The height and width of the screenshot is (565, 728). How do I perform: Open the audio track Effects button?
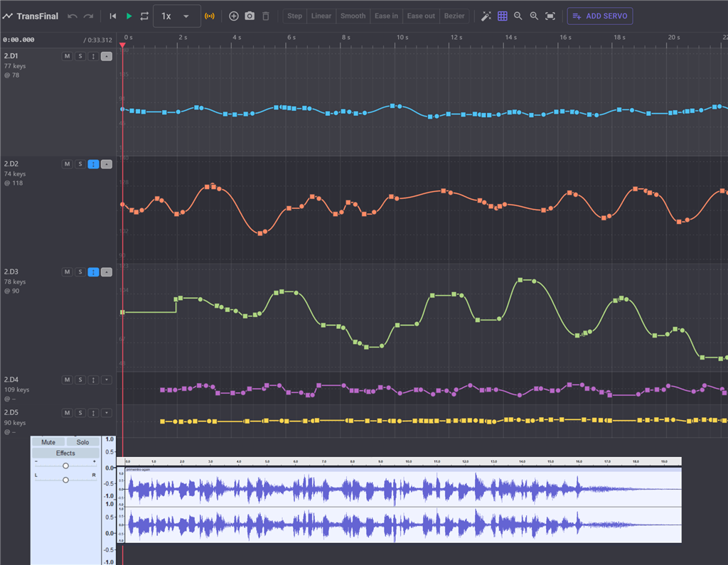(x=65, y=453)
